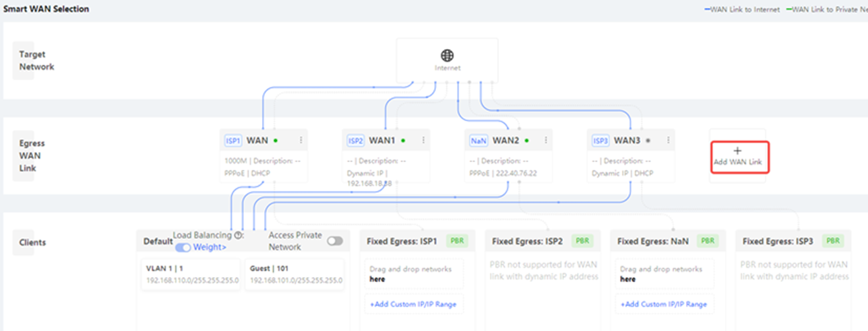Viewport: 868px width, 331px height.
Task: Open the three-dot menu on WAN card
Action: pyautogui.click(x=301, y=141)
